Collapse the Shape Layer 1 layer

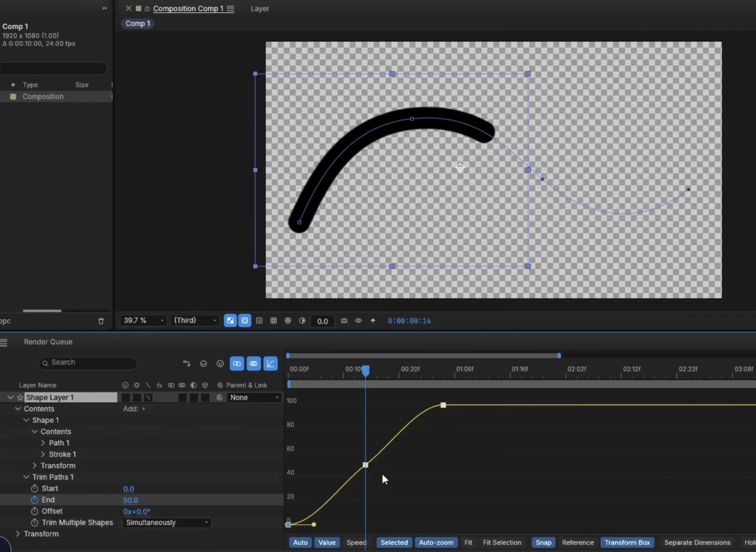point(10,397)
